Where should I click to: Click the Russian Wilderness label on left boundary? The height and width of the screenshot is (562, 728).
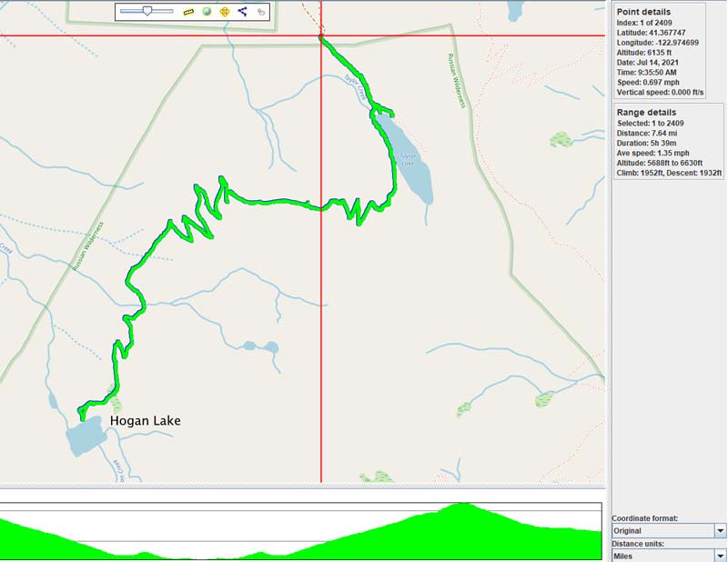coord(90,246)
